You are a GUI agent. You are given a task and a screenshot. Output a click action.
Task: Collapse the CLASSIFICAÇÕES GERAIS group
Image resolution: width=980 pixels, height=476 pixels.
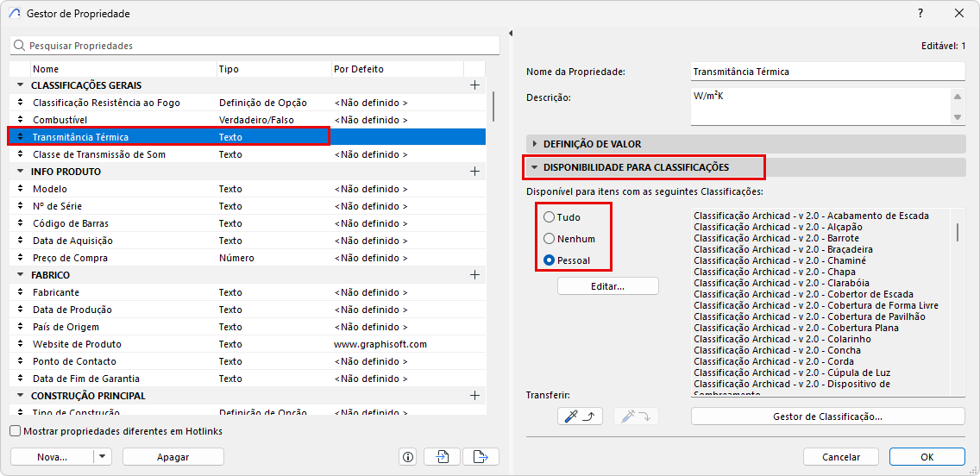[20, 85]
